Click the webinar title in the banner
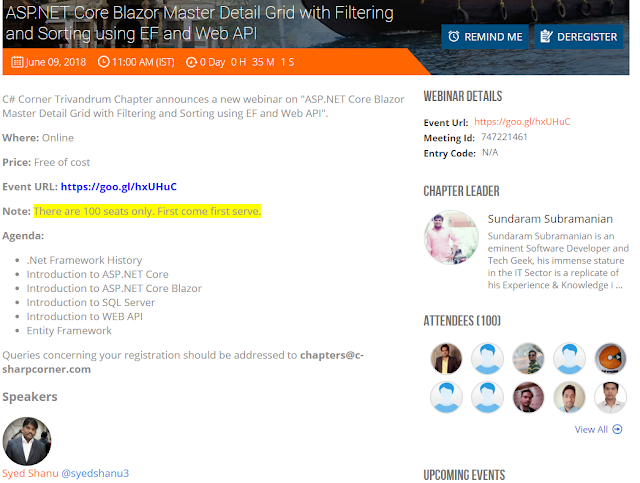This screenshot has width=640, height=483. [x=200, y=23]
